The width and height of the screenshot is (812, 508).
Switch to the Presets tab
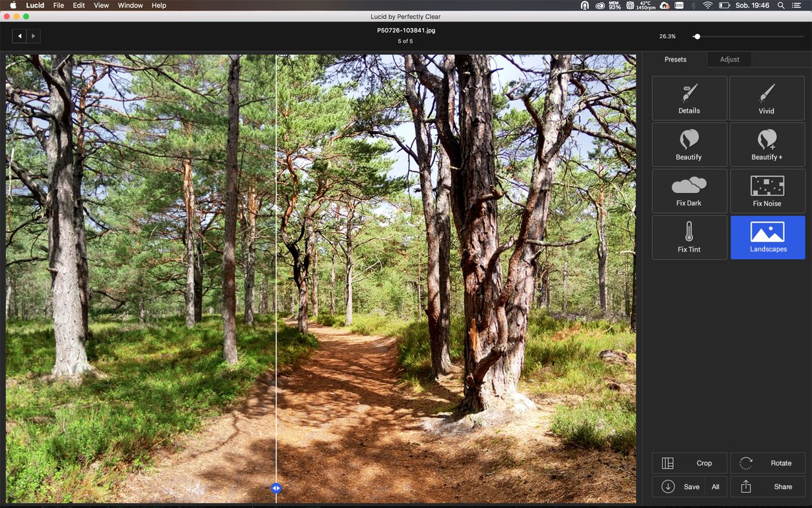[675, 59]
